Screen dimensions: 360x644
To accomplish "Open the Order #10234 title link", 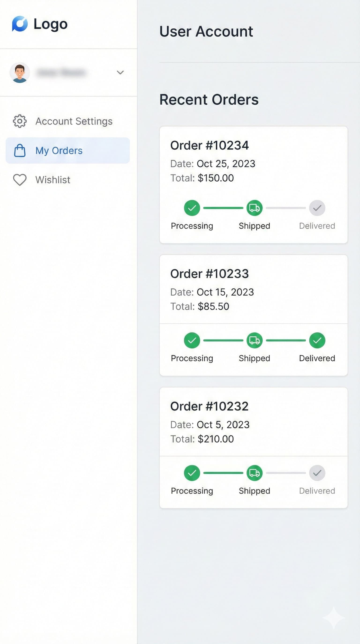I will point(210,146).
